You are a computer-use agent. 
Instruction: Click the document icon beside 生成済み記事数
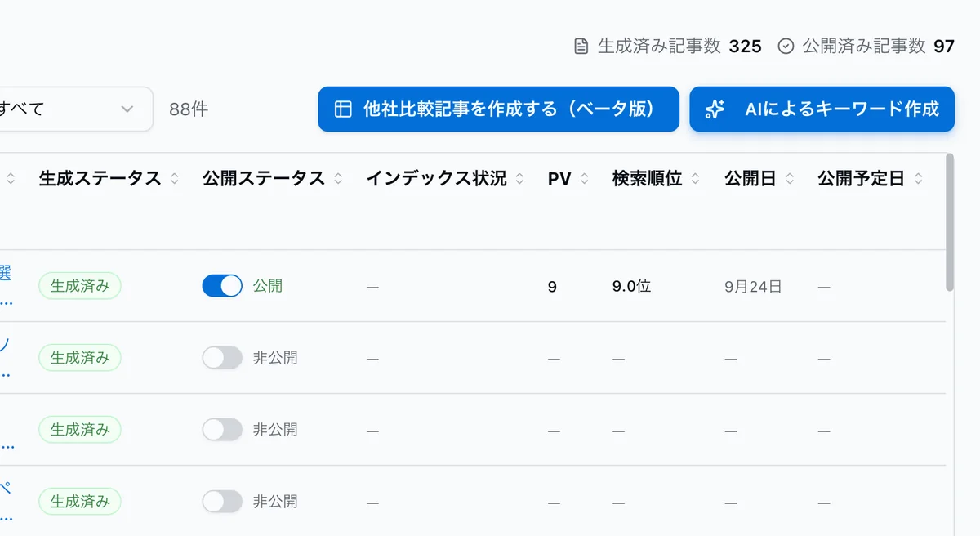click(x=581, y=47)
